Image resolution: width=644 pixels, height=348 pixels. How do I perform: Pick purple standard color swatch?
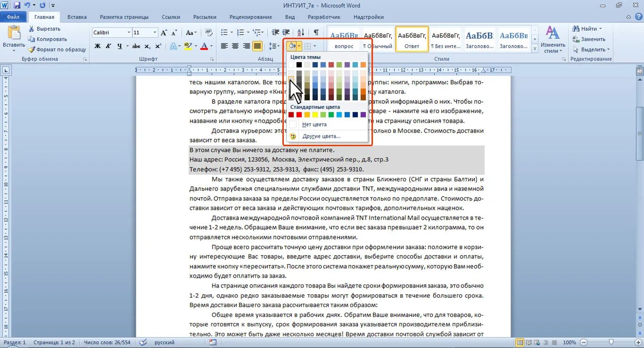coord(363,115)
